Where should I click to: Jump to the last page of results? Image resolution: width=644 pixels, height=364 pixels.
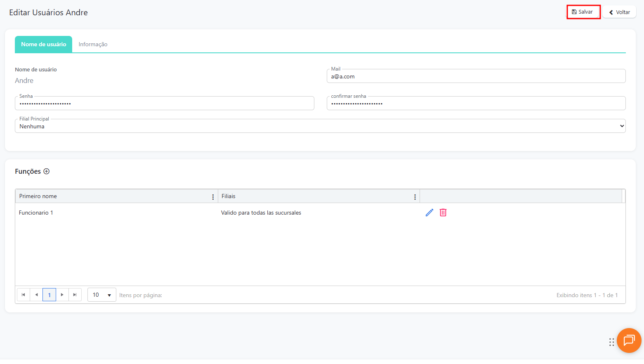(x=75, y=295)
